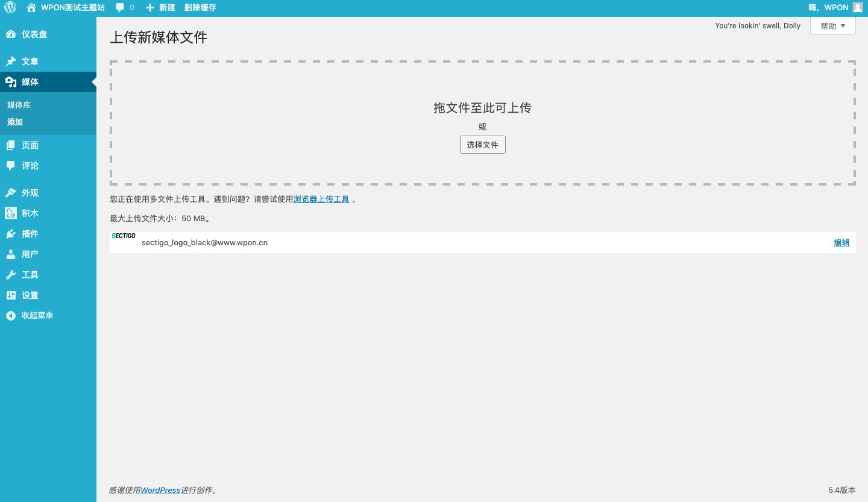Open 设置 menu item

pyautogui.click(x=48, y=295)
